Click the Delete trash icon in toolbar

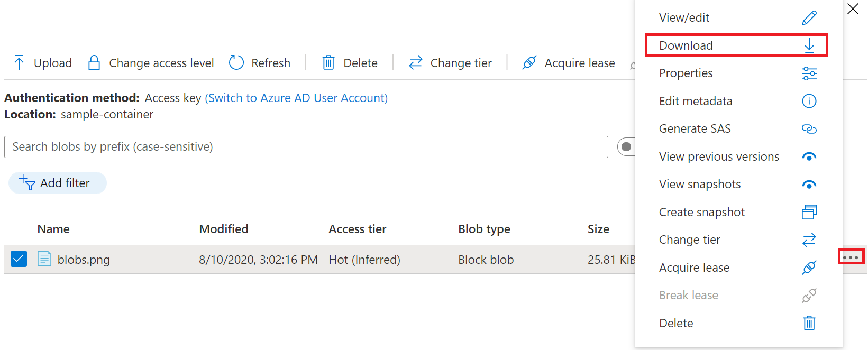click(x=328, y=63)
